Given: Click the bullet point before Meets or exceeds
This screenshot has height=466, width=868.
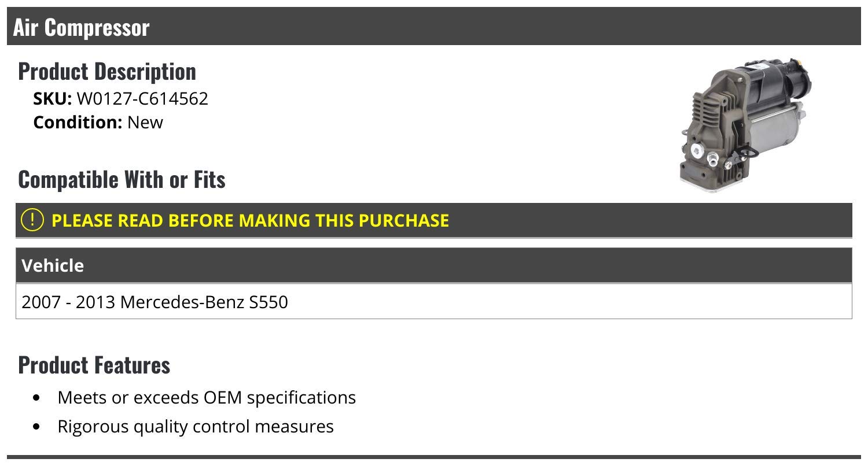Looking at the screenshot, I should (38, 398).
